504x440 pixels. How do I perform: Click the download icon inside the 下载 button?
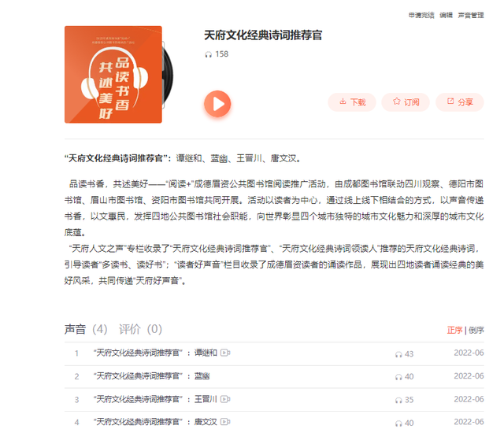coord(343,102)
